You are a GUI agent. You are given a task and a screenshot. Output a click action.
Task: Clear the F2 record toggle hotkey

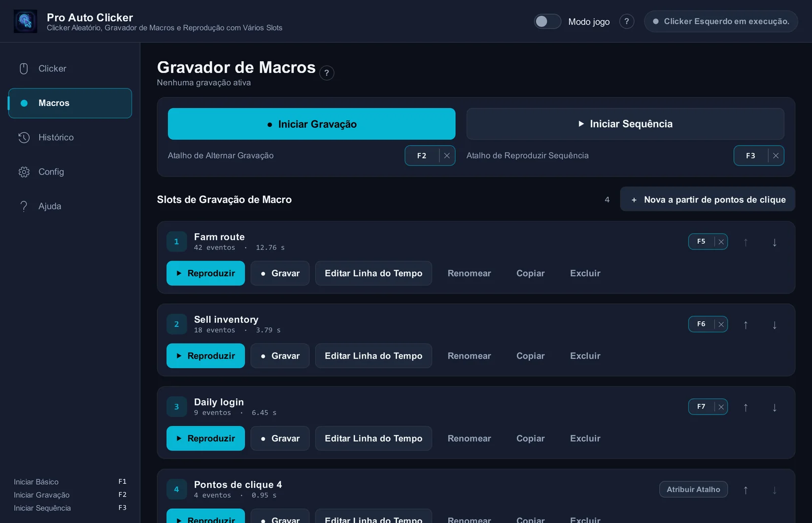point(447,156)
